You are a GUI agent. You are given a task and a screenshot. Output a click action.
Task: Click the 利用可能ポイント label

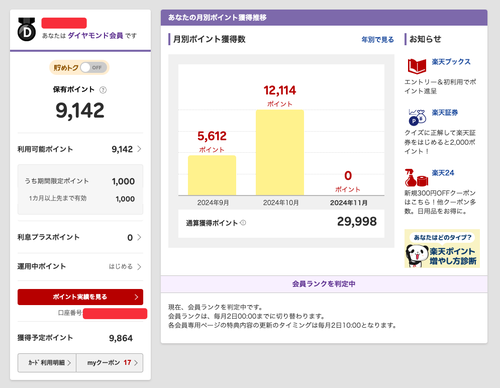click(45, 149)
